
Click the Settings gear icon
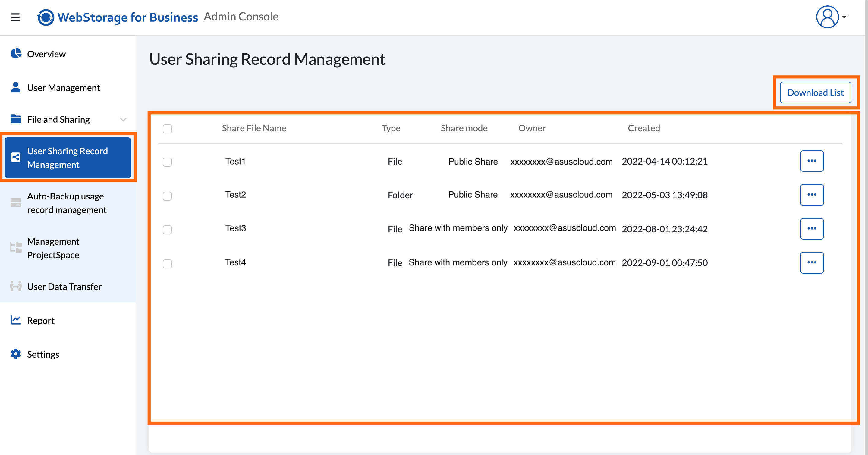(16, 354)
